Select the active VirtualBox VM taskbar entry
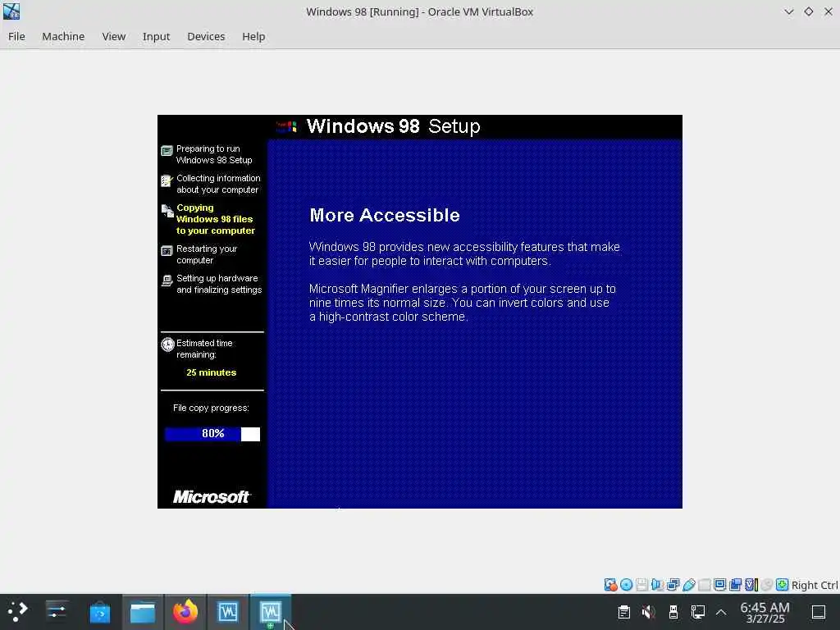The height and width of the screenshot is (630, 840). tap(271, 612)
